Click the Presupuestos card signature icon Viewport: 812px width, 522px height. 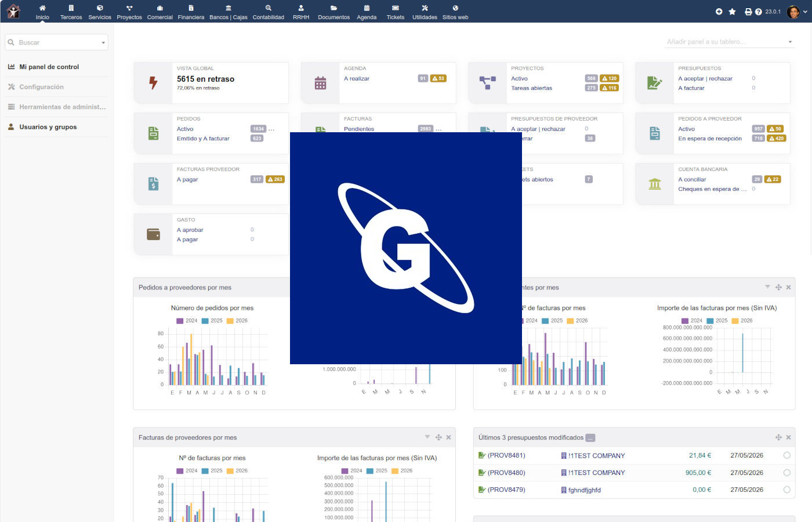[655, 83]
